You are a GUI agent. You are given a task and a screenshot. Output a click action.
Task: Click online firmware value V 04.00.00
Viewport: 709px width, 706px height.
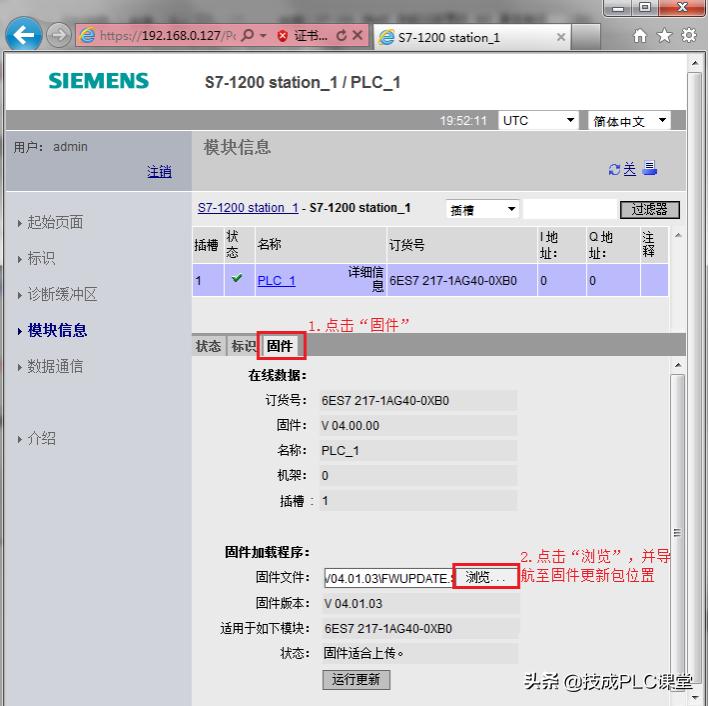[x=350, y=426]
